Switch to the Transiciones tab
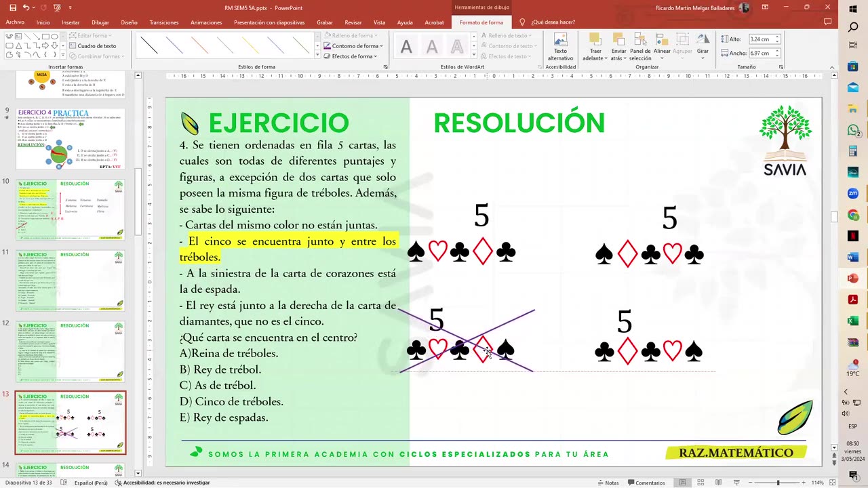This screenshot has width=868, height=488. pyautogui.click(x=164, y=22)
